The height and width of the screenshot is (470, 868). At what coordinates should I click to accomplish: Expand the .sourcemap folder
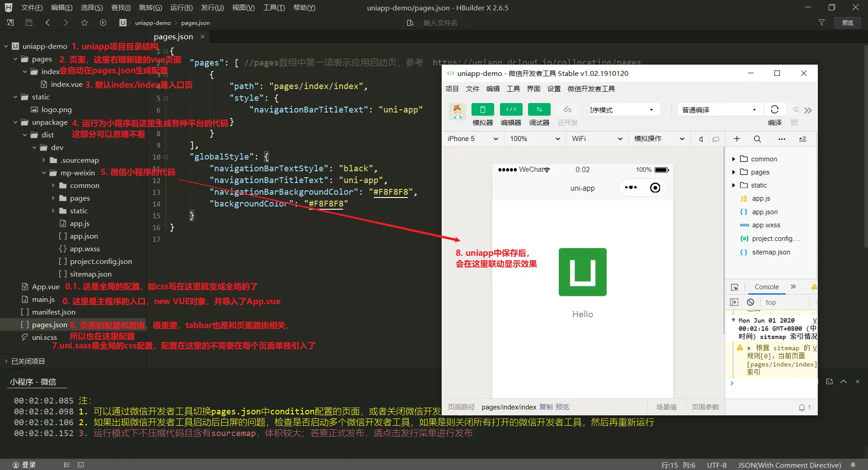[44, 160]
